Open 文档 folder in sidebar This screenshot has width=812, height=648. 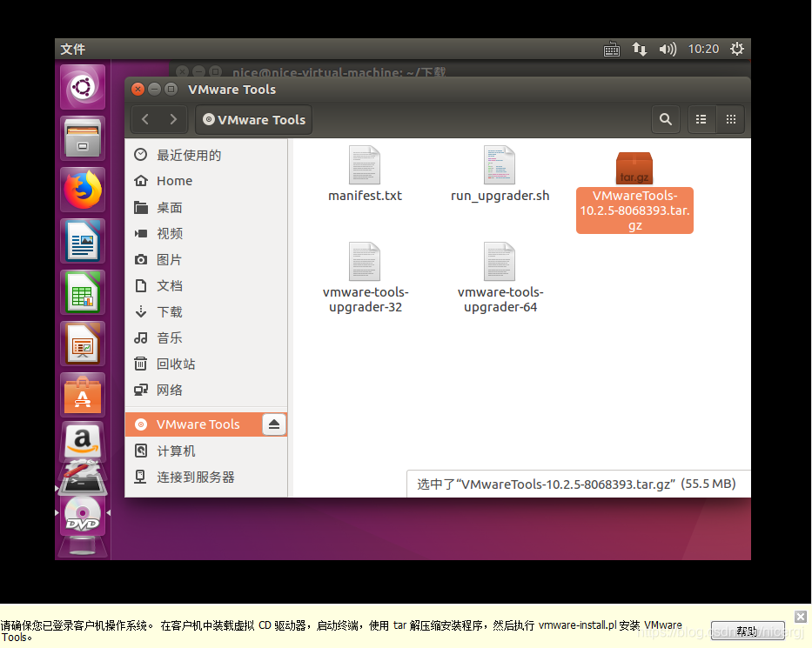point(206,285)
